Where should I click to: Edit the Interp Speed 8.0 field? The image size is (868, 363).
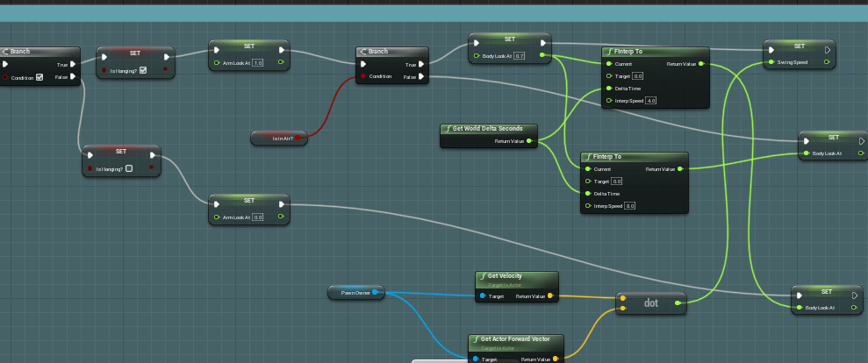[x=629, y=206]
